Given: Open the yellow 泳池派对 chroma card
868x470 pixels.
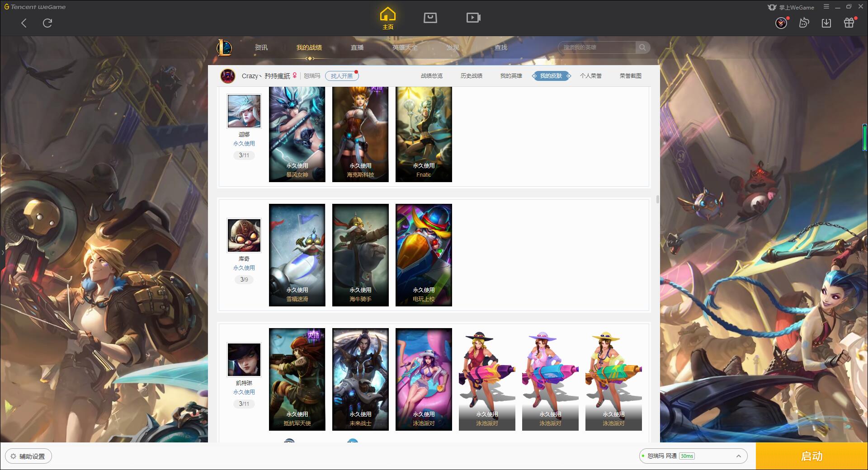Looking at the screenshot, I should pos(613,379).
